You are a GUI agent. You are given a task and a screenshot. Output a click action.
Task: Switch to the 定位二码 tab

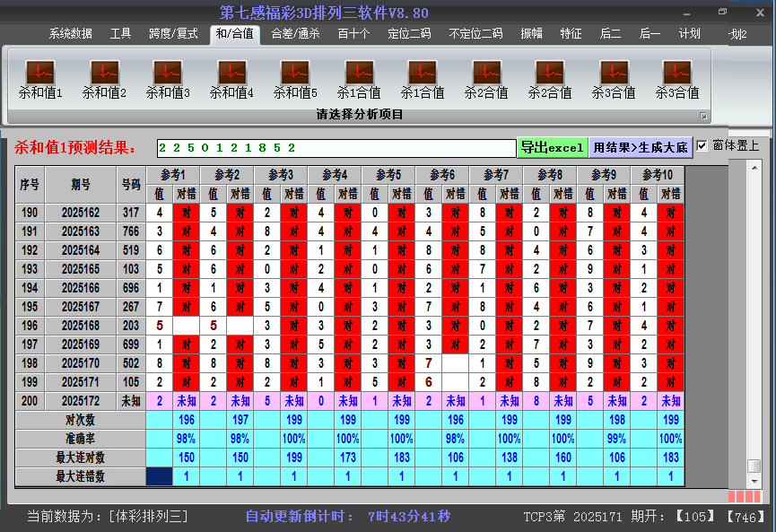click(409, 34)
